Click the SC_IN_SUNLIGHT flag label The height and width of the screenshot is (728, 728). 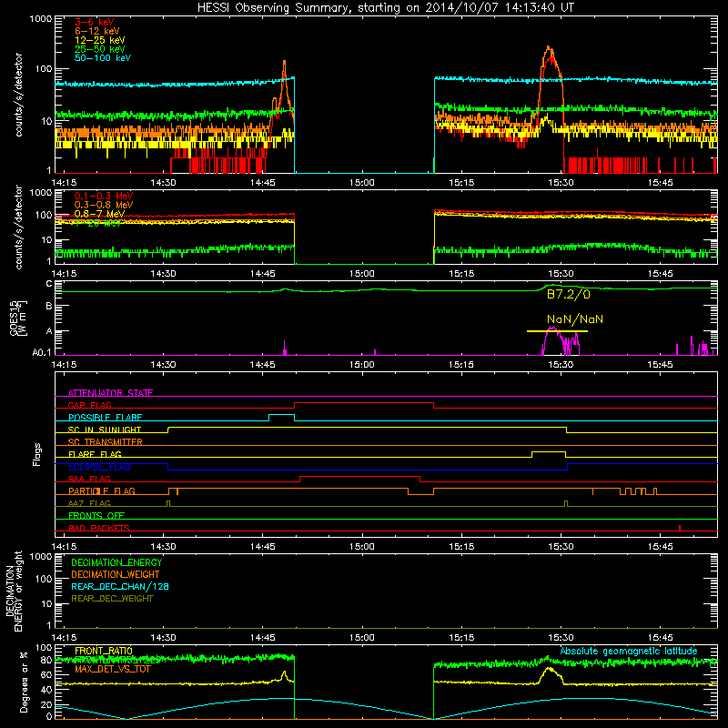point(105,430)
